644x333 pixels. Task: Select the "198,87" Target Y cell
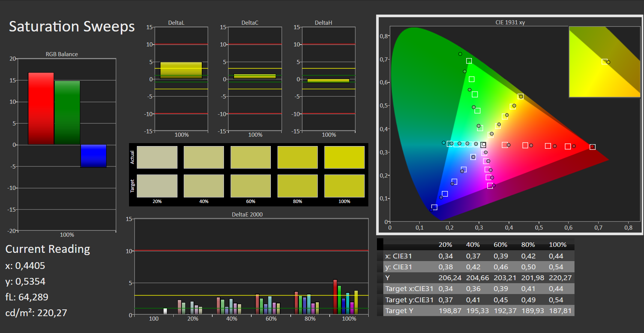(x=450, y=311)
